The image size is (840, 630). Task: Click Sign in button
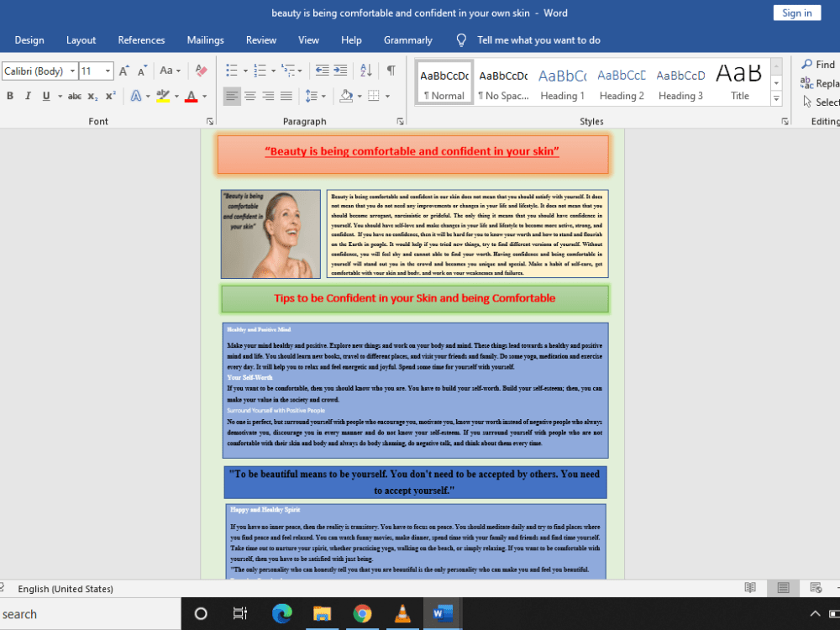pyautogui.click(x=796, y=13)
